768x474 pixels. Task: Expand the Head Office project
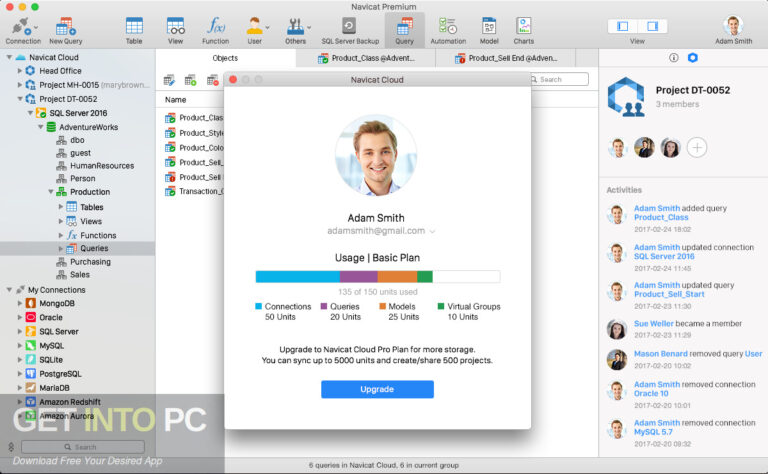pyautogui.click(x=20, y=71)
